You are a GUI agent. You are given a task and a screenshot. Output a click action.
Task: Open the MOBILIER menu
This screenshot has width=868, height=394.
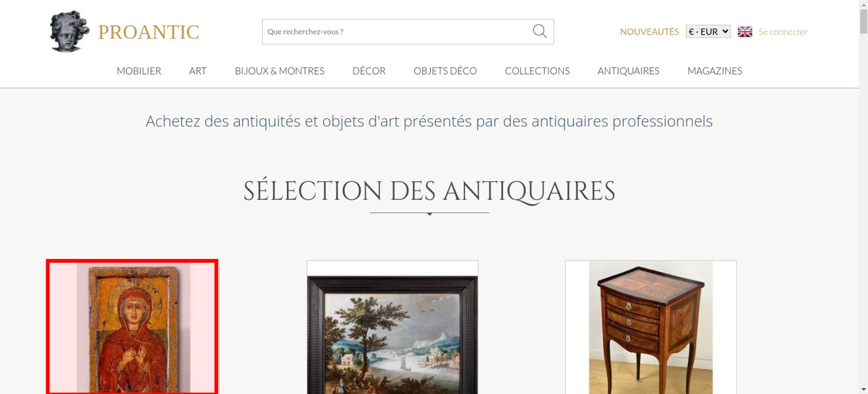[x=139, y=71]
